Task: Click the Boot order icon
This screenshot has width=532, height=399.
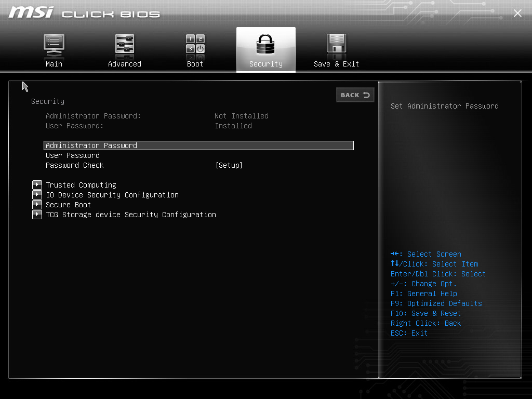Action: (195, 45)
